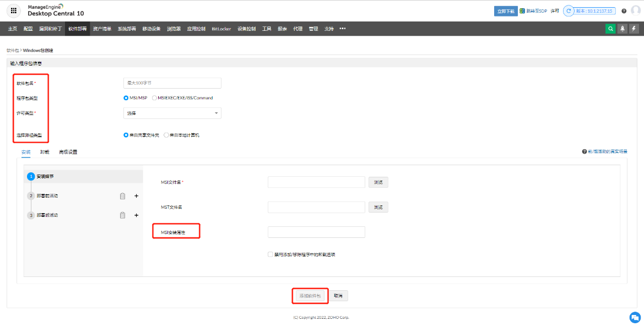Open the 系统部署 menu
The height and width of the screenshot is (326, 644).
[x=127, y=29]
